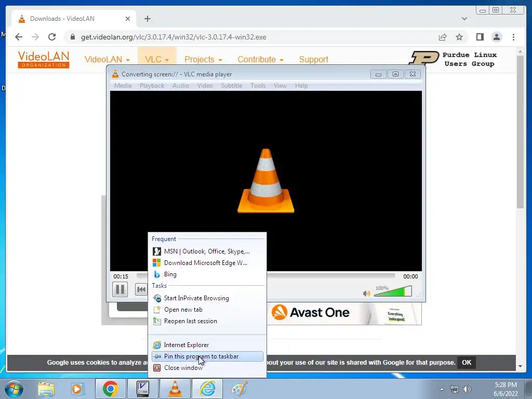The image size is (532, 399).
Task: Click the Chrome address bar URL
Action: tap(174, 37)
